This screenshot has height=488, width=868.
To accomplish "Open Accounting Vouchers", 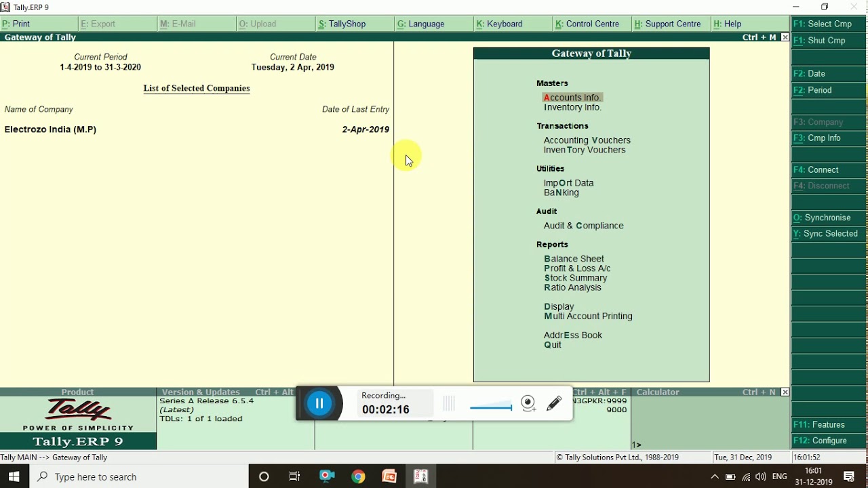I will tap(587, 140).
